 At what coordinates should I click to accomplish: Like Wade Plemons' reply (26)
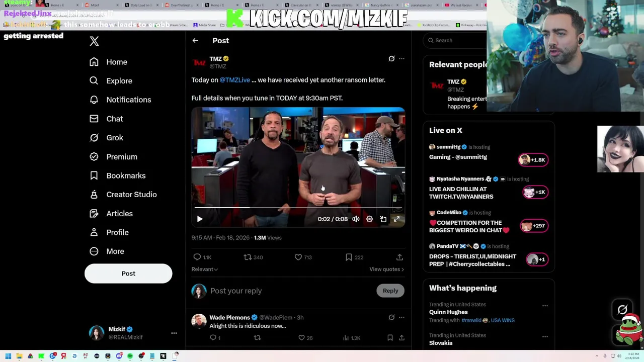305,338
